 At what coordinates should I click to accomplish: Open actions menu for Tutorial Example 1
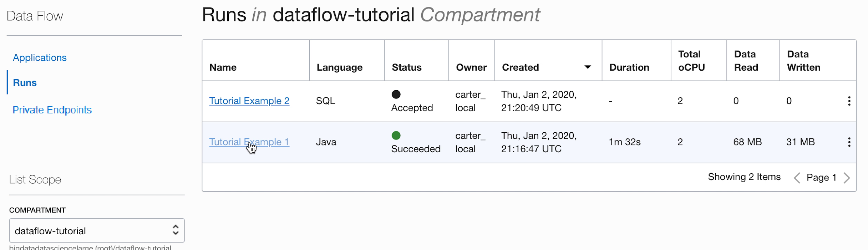tap(849, 142)
